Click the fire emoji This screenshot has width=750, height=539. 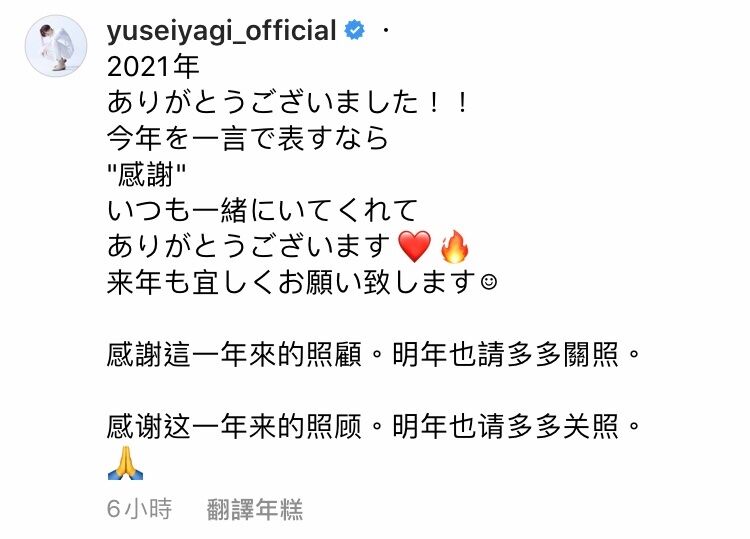point(454,246)
